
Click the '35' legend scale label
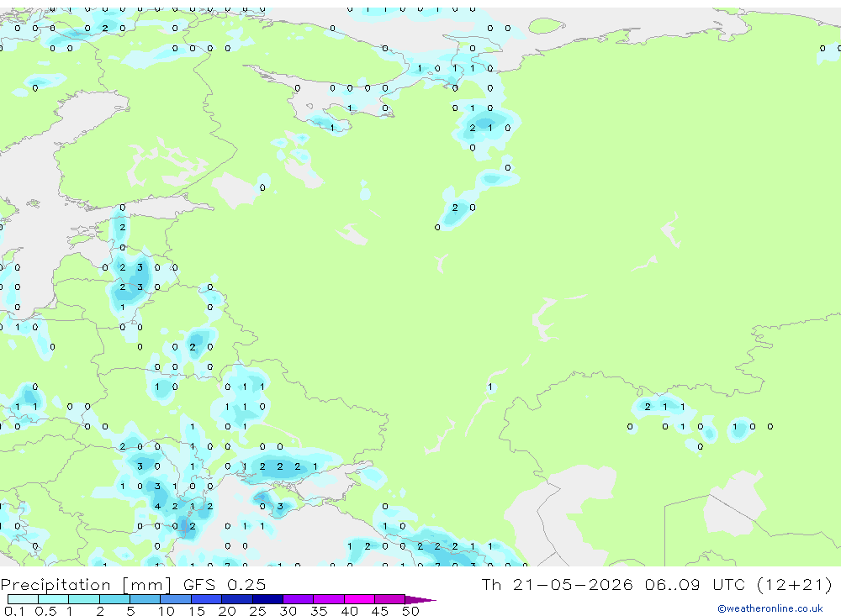coord(319,611)
